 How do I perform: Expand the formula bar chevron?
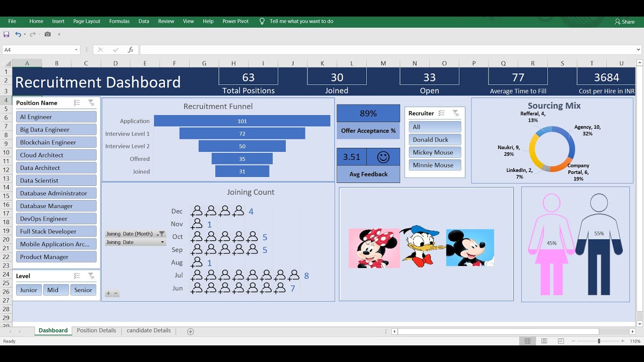[x=638, y=50]
